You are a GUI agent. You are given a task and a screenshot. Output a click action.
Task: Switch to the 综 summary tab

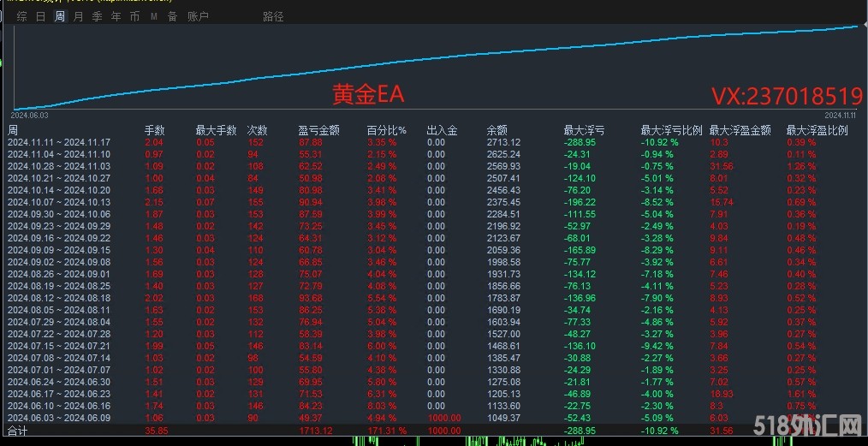click(x=21, y=16)
